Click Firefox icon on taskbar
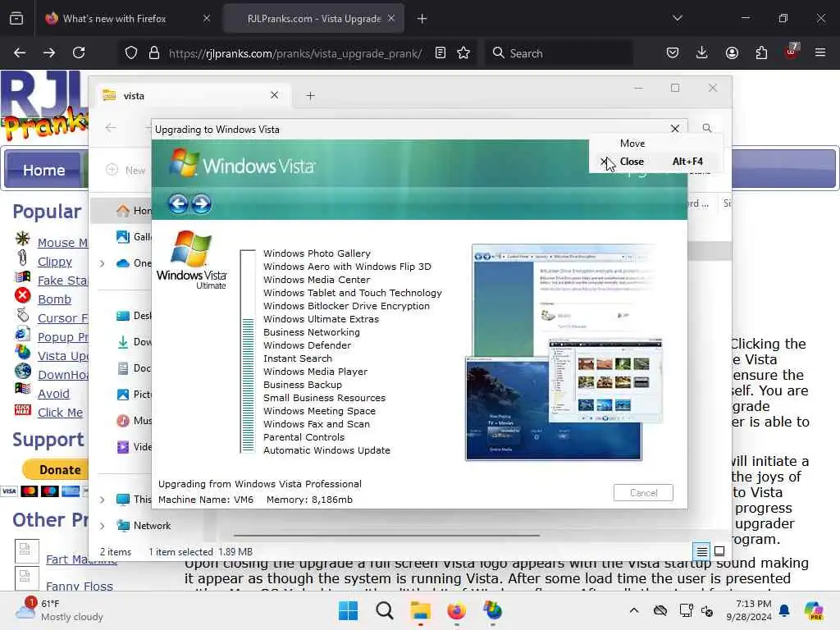This screenshot has width=840, height=630. click(456, 610)
